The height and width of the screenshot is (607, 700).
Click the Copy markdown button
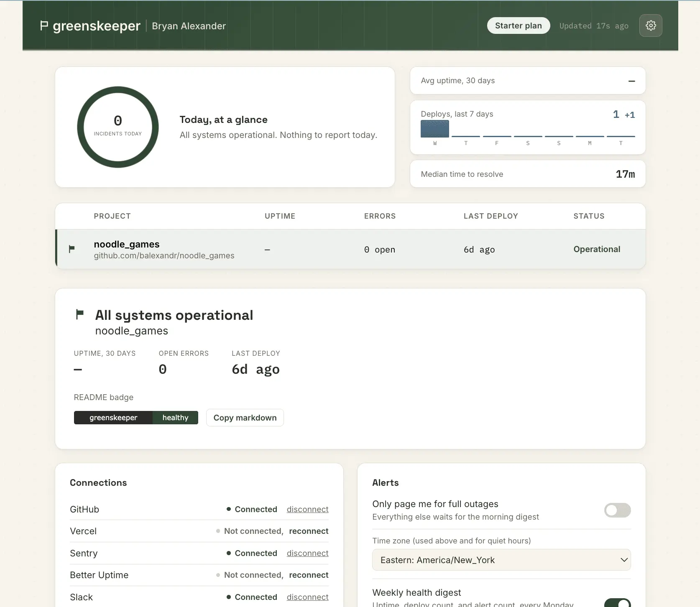(x=245, y=418)
